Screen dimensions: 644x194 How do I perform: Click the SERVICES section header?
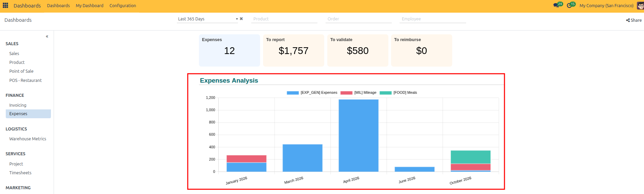point(15,154)
